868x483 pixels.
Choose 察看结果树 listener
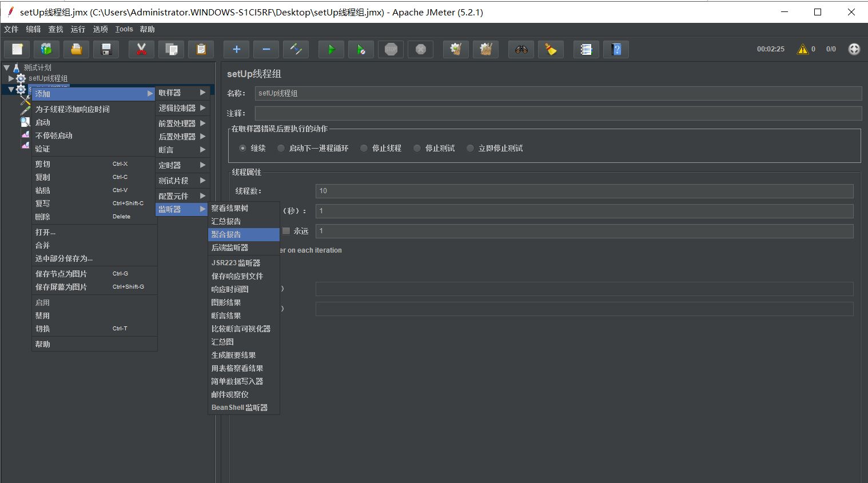[244, 208]
